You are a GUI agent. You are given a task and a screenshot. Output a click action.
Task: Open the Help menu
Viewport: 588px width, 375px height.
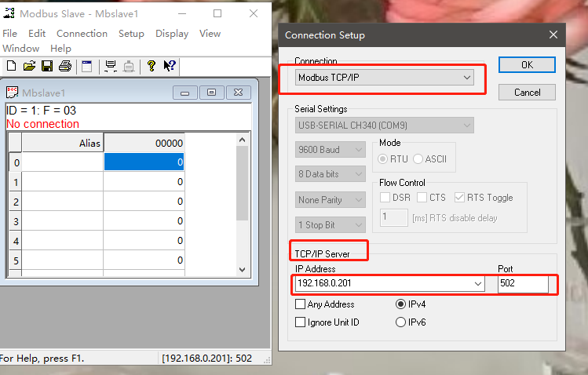[x=60, y=49]
